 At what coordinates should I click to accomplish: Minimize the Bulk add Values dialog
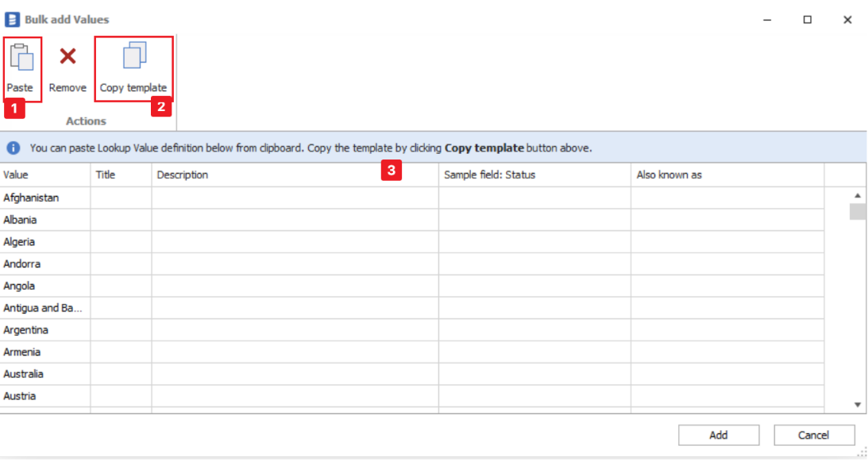(767, 20)
